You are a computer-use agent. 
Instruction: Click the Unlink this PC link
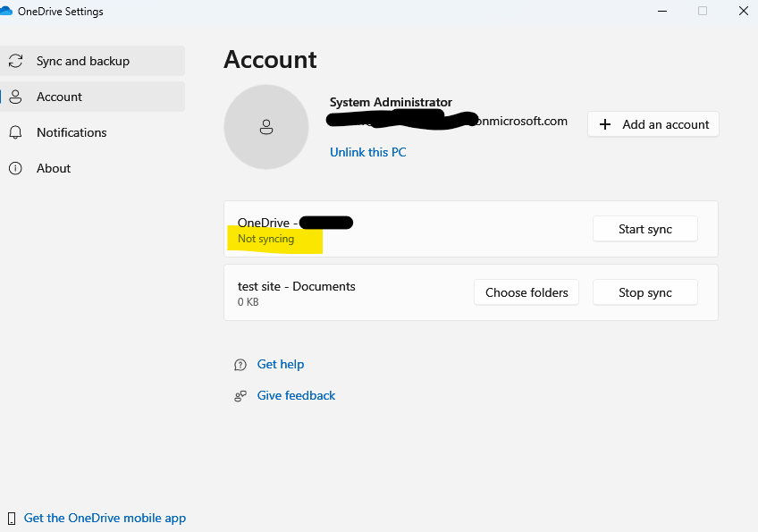[367, 152]
